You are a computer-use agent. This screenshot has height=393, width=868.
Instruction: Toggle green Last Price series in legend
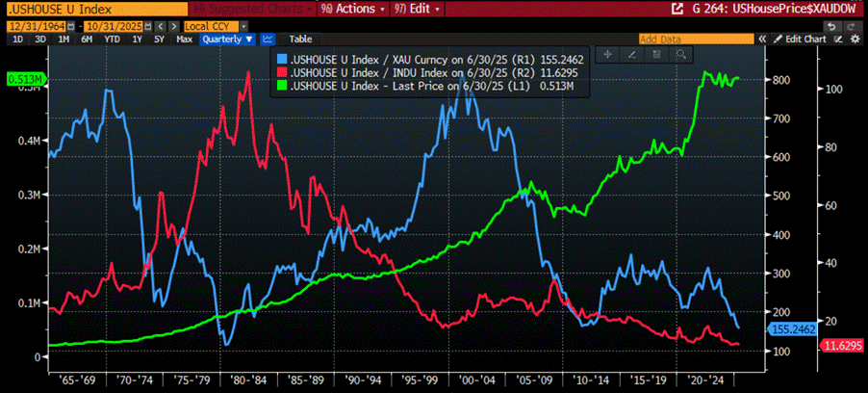click(x=281, y=86)
